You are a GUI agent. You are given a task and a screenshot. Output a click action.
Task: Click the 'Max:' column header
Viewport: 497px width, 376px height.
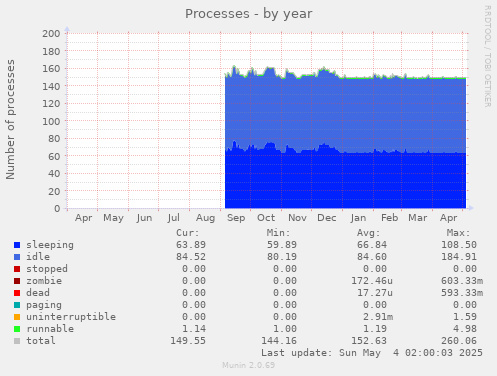pyautogui.click(x=459, y=233)
